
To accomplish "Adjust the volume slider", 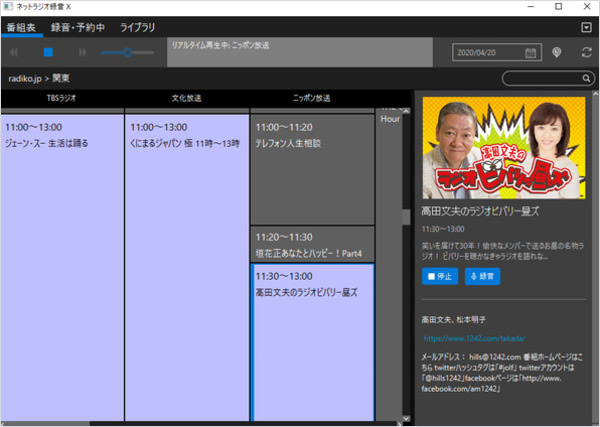I will [x=125, y=51].
